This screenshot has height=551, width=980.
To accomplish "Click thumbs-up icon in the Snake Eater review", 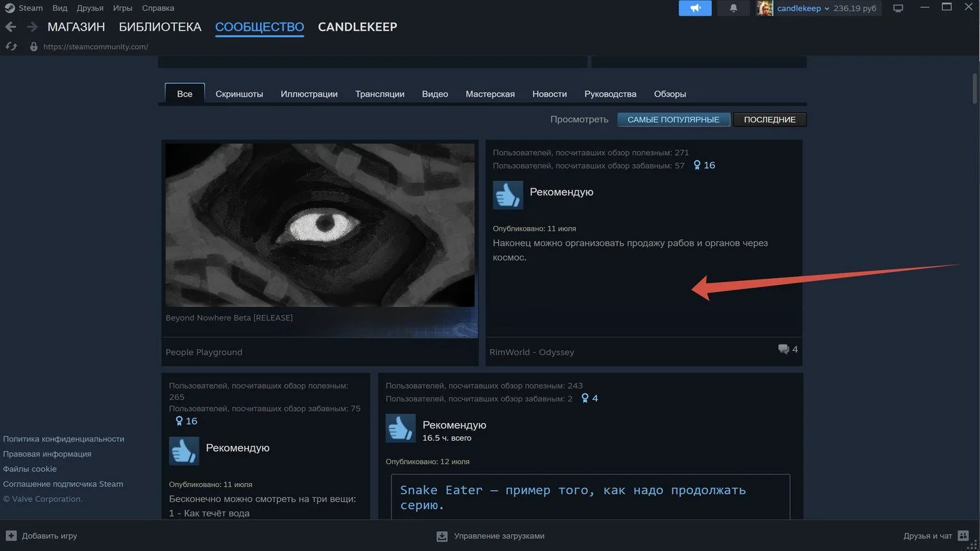I will click(400, 429).
